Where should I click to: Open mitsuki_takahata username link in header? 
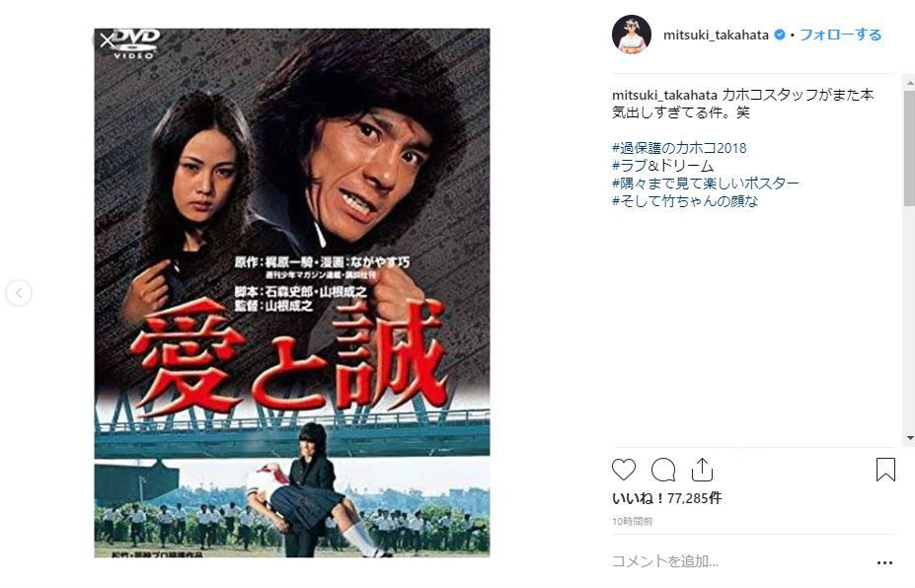point(716,35)
